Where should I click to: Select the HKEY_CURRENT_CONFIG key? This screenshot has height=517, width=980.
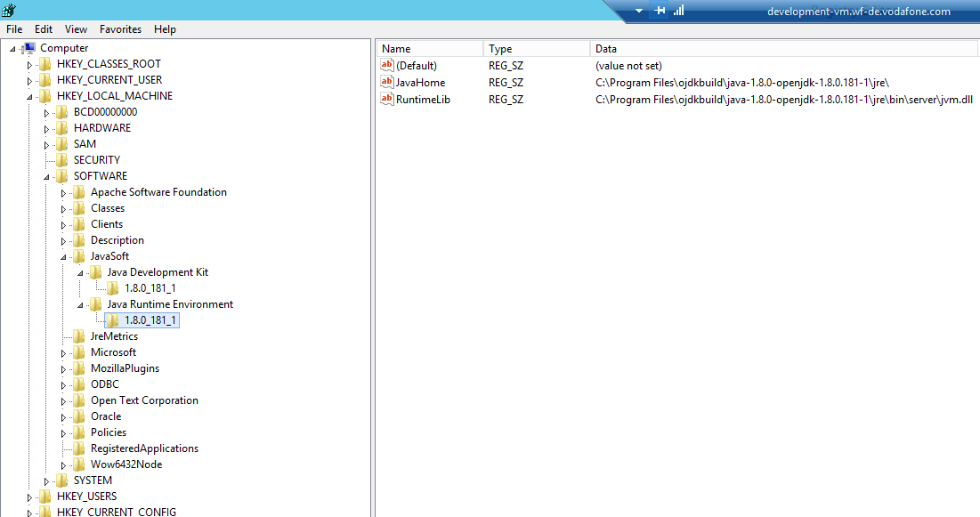pos(117,512)
